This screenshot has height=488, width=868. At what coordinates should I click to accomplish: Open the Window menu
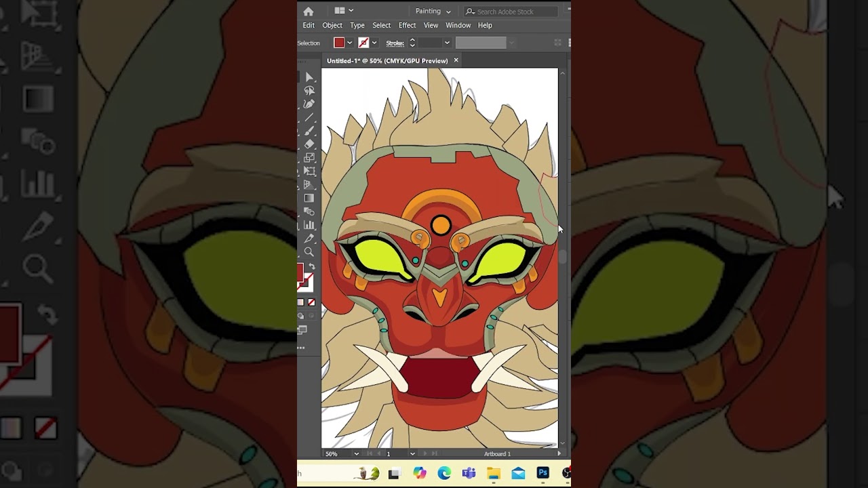pos(458,25)
